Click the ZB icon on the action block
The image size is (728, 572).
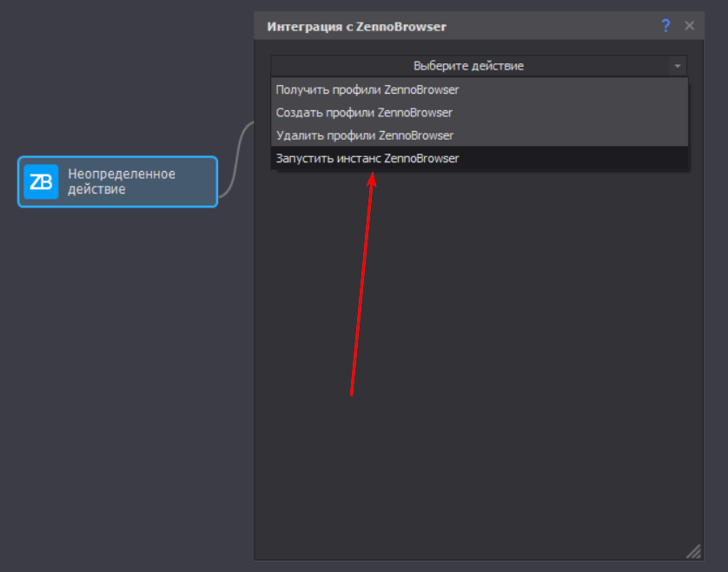coord(41,182)
